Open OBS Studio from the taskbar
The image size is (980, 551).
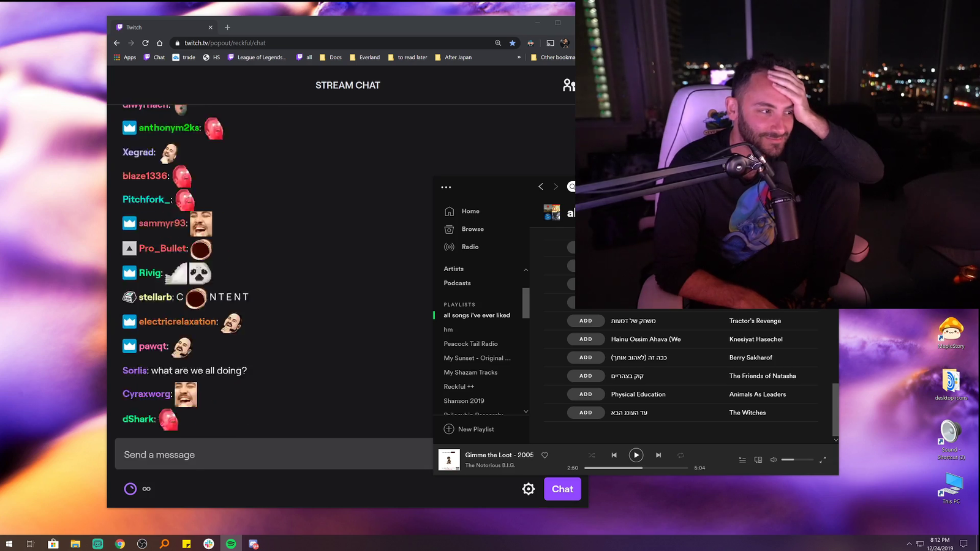point(142,544)
